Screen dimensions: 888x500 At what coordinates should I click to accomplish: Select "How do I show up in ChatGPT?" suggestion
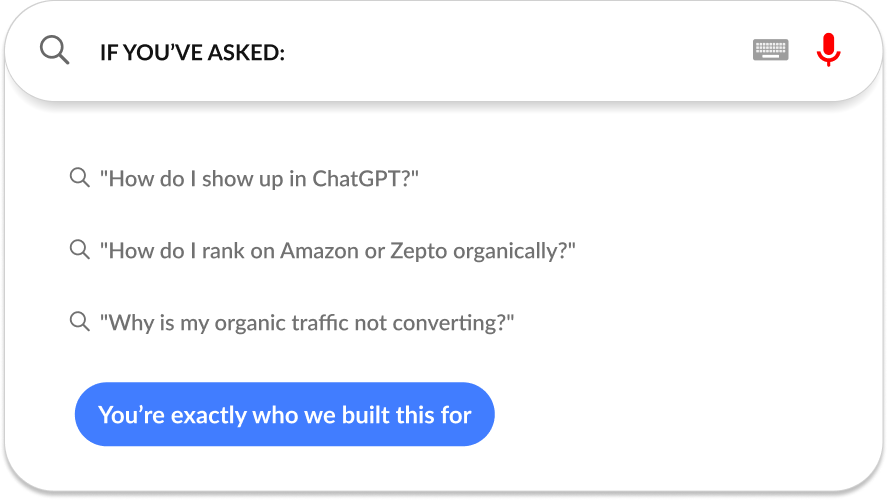coord(259,179)
